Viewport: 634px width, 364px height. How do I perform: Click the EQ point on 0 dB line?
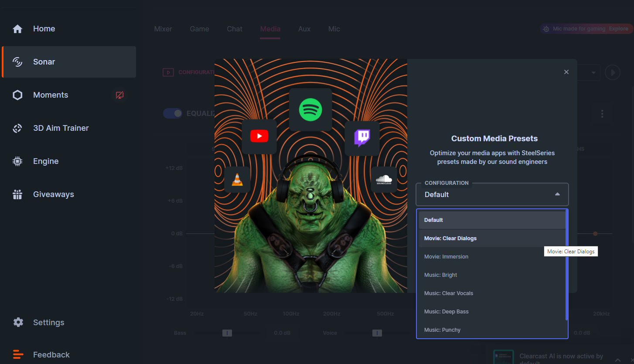tap(595, 234)
